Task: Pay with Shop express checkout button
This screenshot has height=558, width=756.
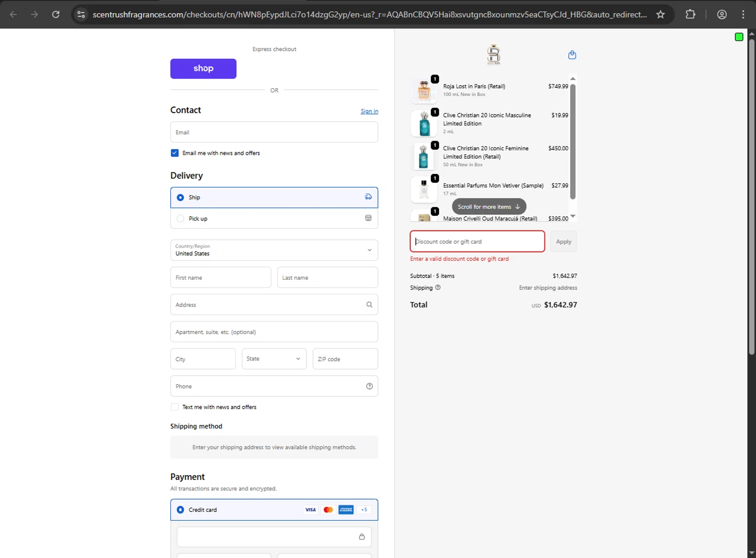Action: [203, 69]
